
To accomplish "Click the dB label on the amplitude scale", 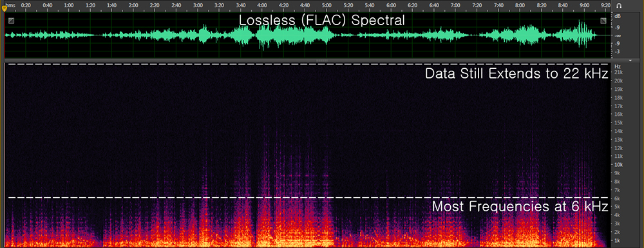I will click(x=618, y=17).
